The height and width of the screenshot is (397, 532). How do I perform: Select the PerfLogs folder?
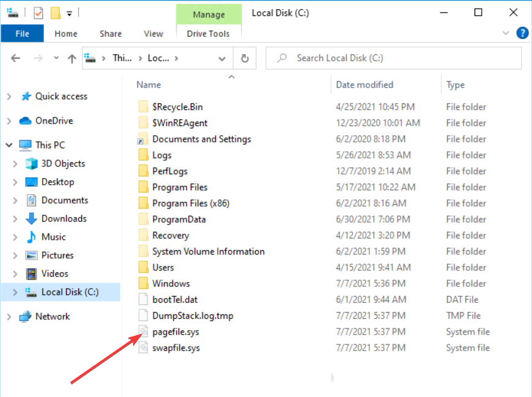170,171
